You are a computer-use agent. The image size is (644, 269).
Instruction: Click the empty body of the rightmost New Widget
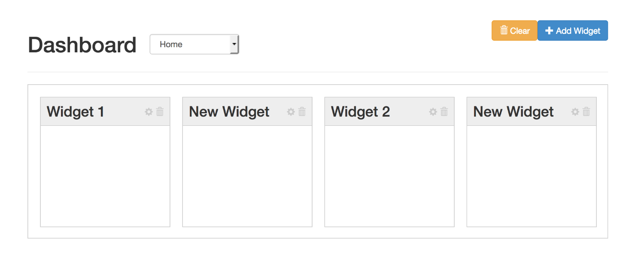click(532, 176)
